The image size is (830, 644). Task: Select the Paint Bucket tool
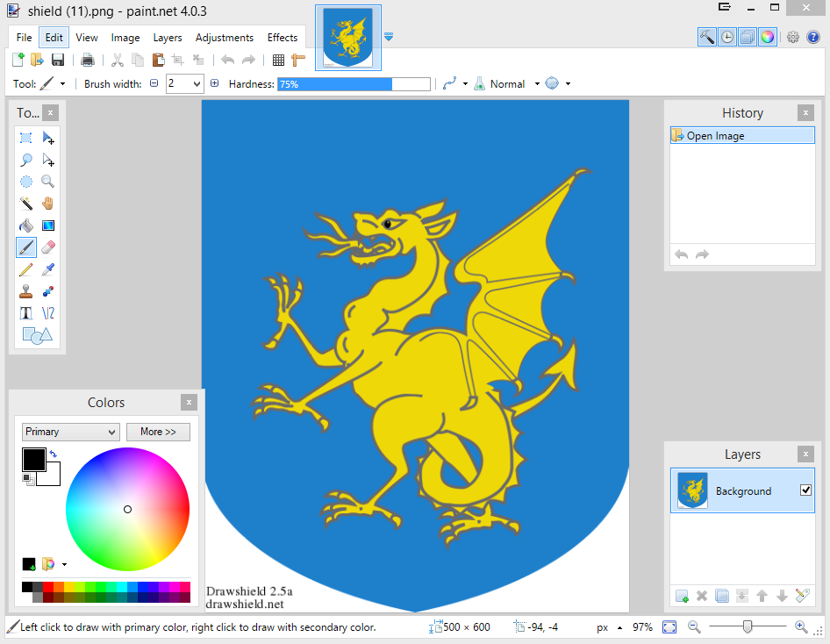26,225
